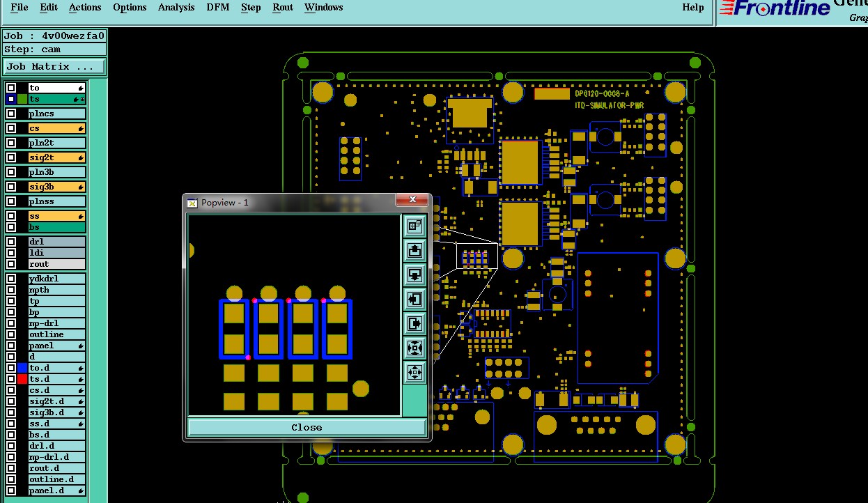The image size is (868, 503).
Task: Toggle display checkbox for the cs layer
Action: (11, 128)
